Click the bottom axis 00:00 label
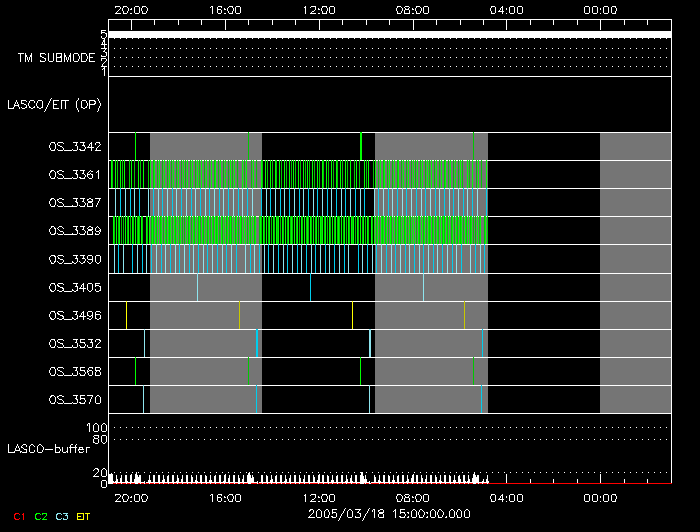Screen dimensions: 700x532 coord(600,498)
